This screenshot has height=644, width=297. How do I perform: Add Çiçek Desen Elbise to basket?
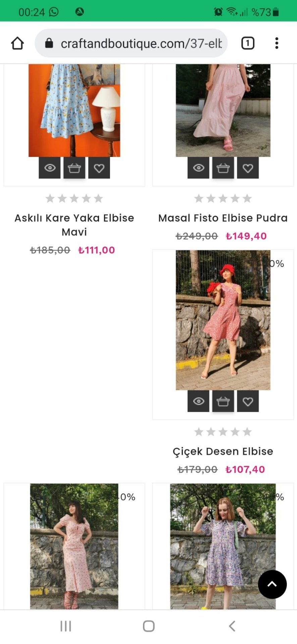pyautogui.click(x=223, y=401)
